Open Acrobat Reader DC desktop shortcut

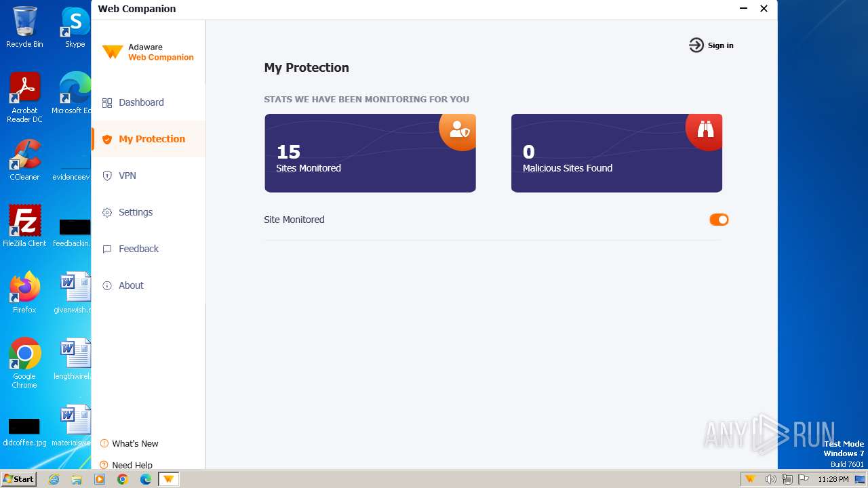click(x=24, y=98)
